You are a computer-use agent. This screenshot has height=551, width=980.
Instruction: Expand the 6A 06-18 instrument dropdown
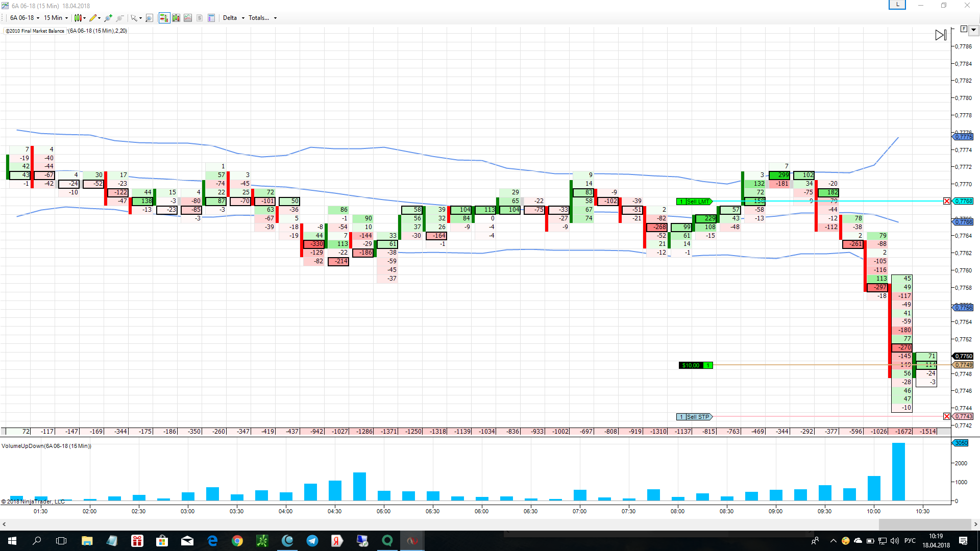24,18
